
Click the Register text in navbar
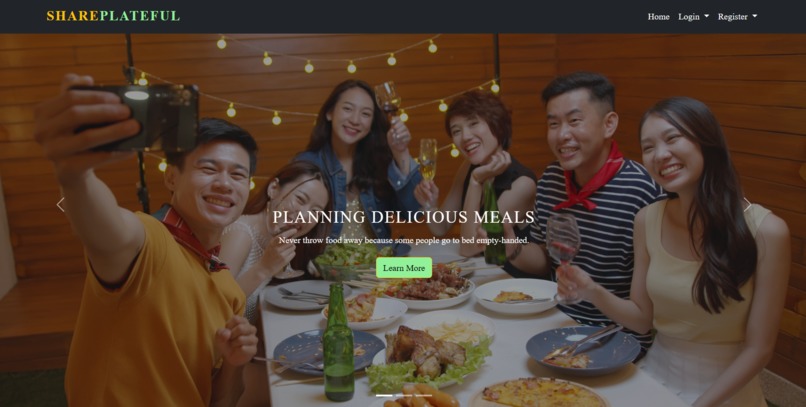(x=732, y=16)
